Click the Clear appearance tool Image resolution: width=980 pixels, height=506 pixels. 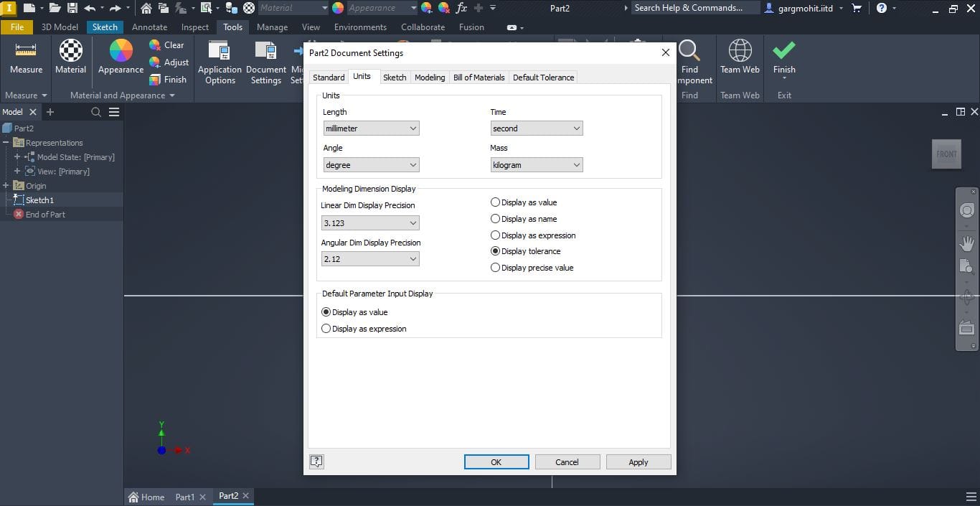pos(166,44)
